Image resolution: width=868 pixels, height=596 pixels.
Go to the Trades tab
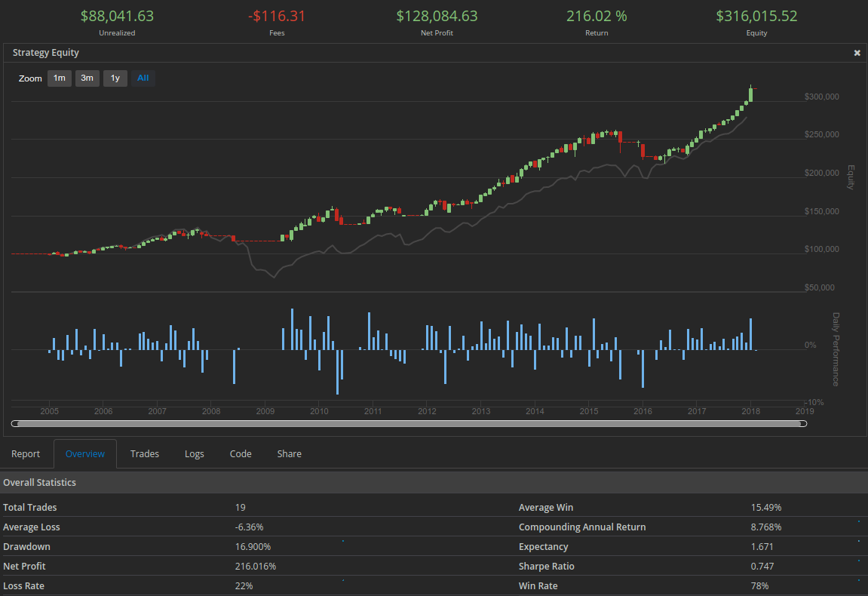tap(145, 454)
